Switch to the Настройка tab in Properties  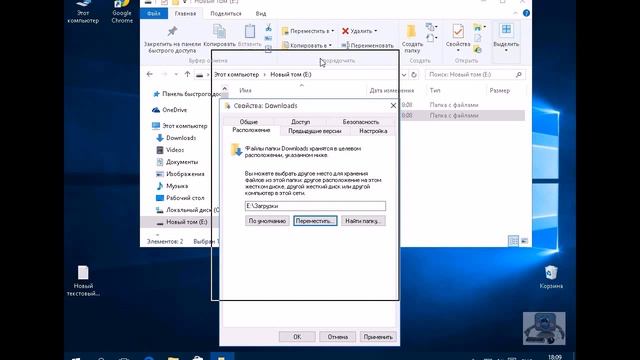(x=373, y=131)
